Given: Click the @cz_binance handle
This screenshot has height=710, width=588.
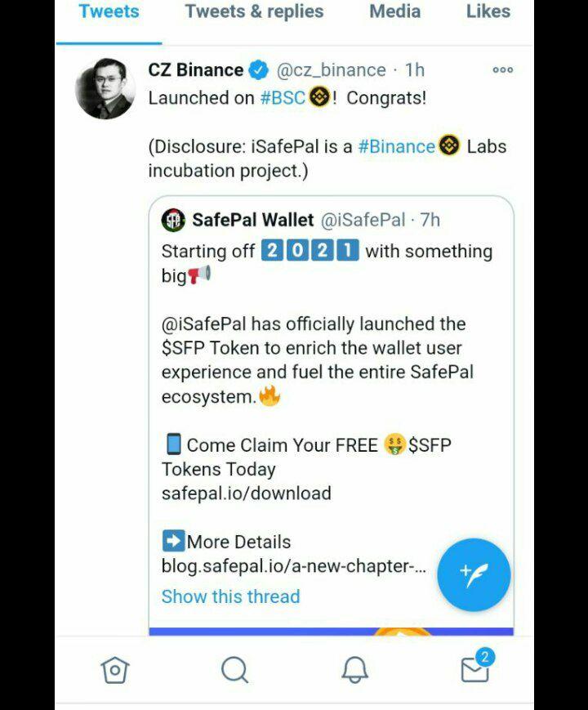Looking at the screenshot, I should 331,70.
